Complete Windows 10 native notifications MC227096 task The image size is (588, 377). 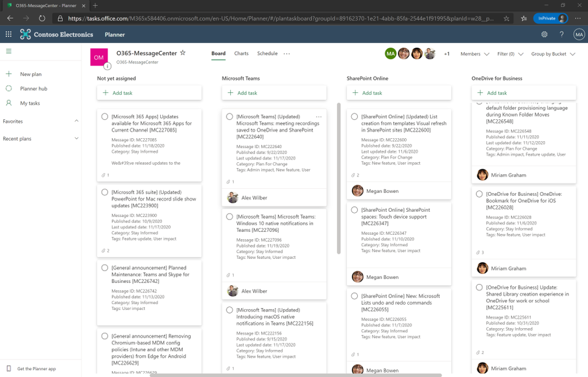click(x=230, y=216)
